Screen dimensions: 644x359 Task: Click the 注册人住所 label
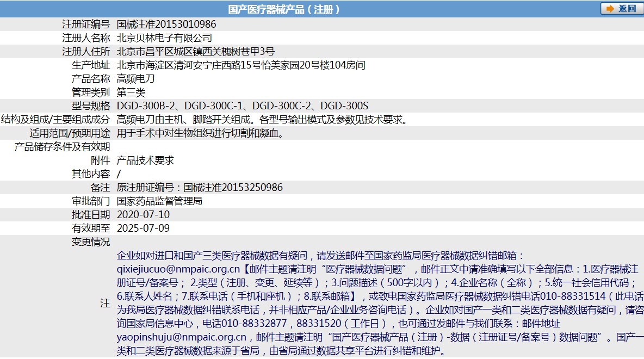86,51
